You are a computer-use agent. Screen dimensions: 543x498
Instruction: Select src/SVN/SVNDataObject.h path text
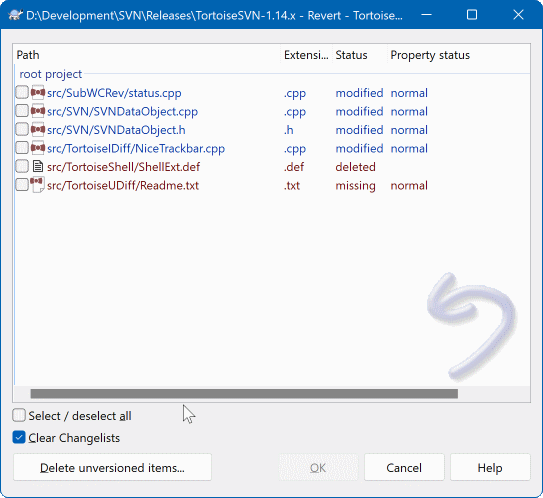pyautogui.click(x=116, y=130)
